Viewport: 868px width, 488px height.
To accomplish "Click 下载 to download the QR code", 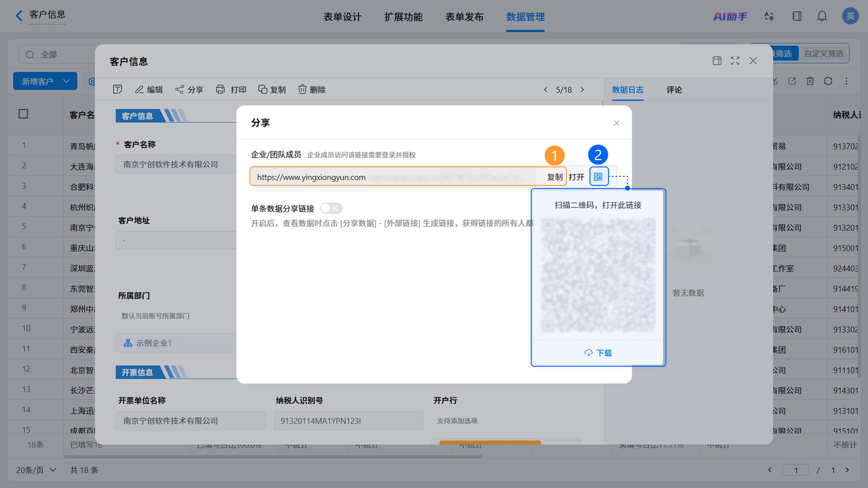I will pyautogui.click(x=598, y=353).
